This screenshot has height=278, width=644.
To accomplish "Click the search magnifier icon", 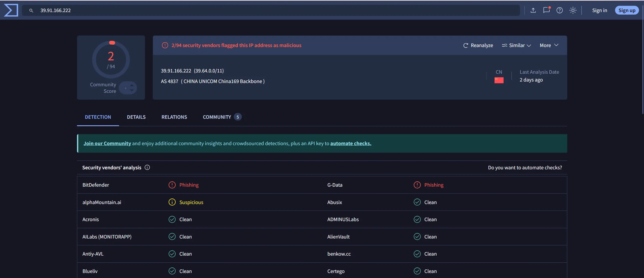I will (x=31, y=11).
